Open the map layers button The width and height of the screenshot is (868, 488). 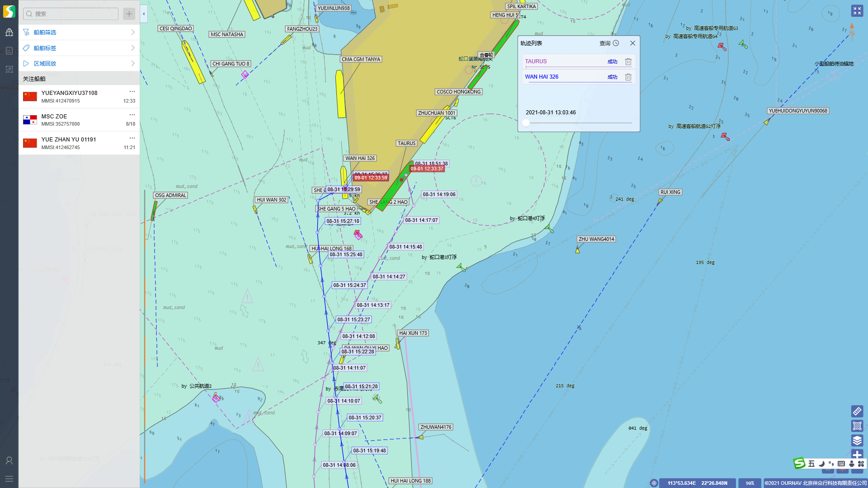857,440
